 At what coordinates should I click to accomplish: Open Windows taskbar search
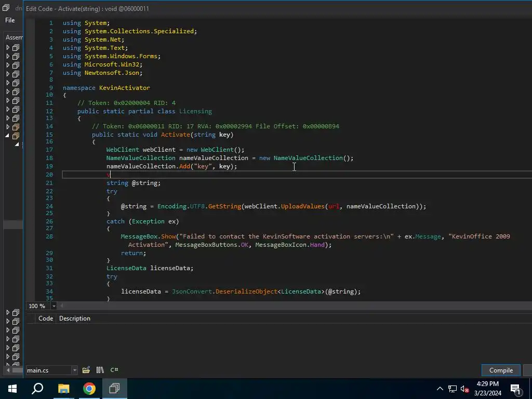pos(37,389)
